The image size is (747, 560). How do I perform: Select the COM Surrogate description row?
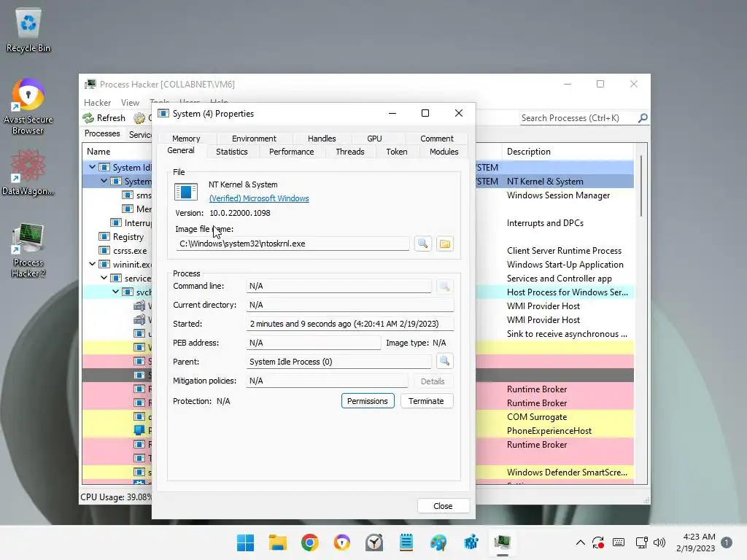536,416
